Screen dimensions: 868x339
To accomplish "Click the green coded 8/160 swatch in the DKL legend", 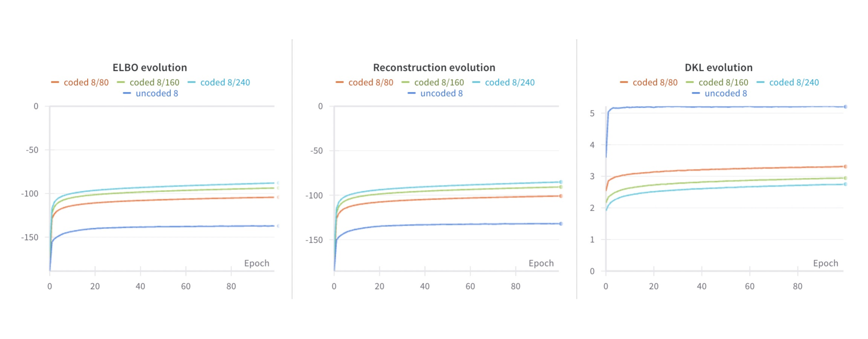I will [x=690, y=83].
